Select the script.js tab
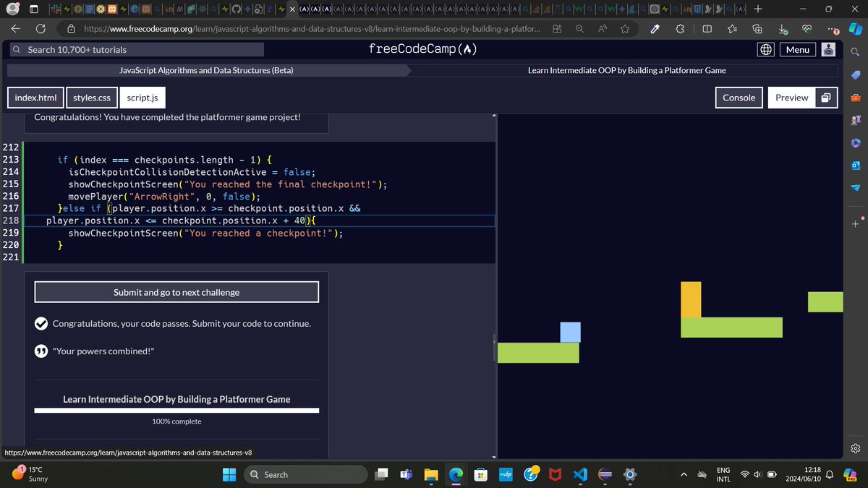868x488 pixels. click(142, 98)
